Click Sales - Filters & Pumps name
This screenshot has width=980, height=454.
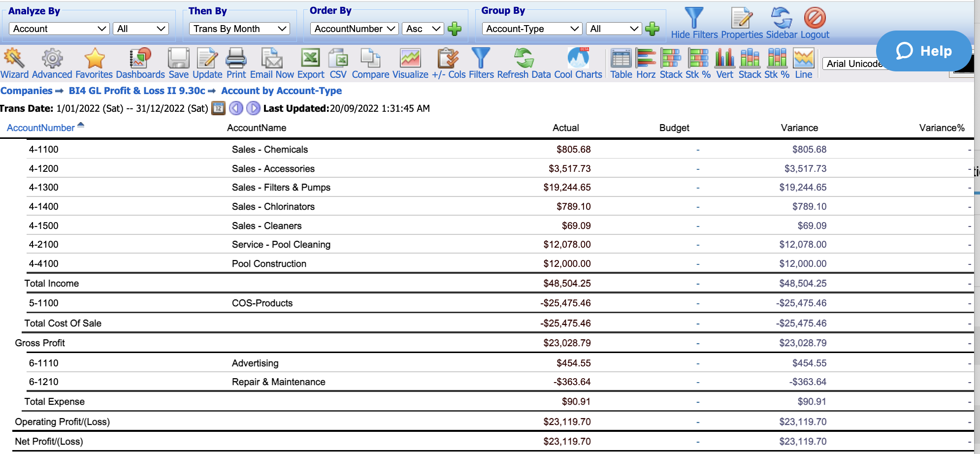pyautogui.click(x=281, y=187)
